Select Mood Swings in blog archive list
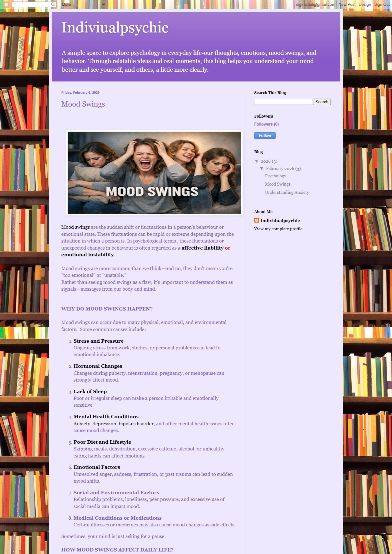 [x=278, y=184]
